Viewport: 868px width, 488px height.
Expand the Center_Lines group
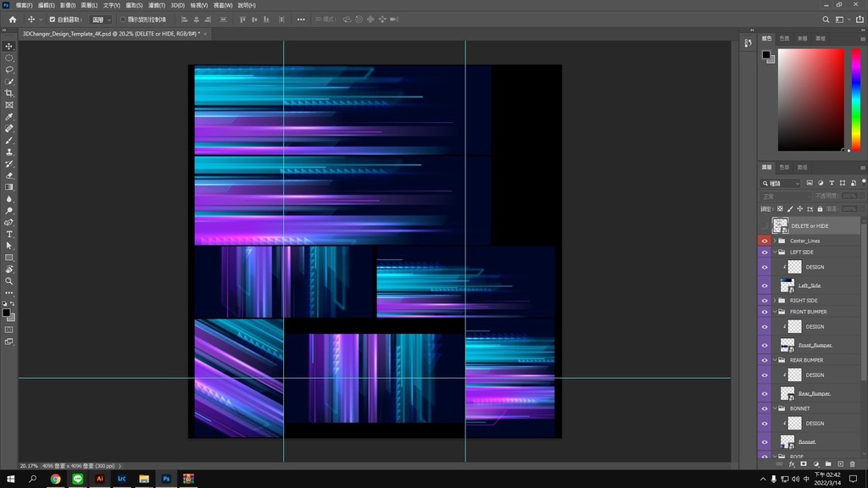coord(775,241)
